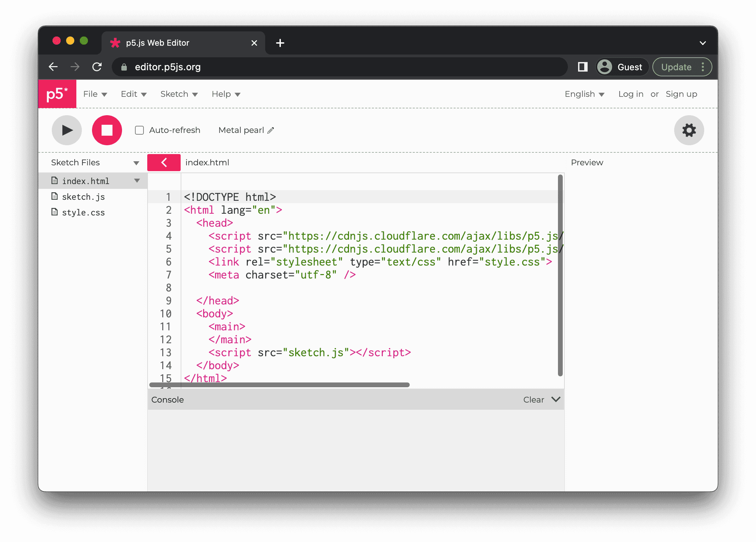Reload the page in the browser

tap(97, 67)
